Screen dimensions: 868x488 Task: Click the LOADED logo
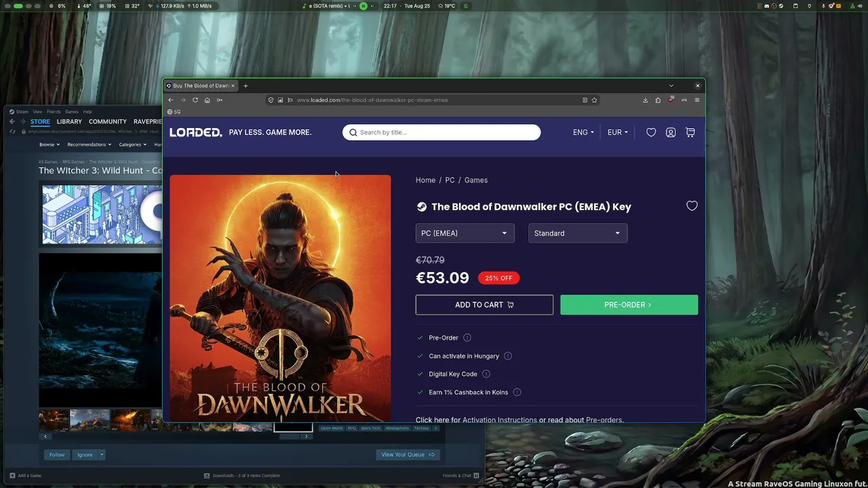coord(196,132)
